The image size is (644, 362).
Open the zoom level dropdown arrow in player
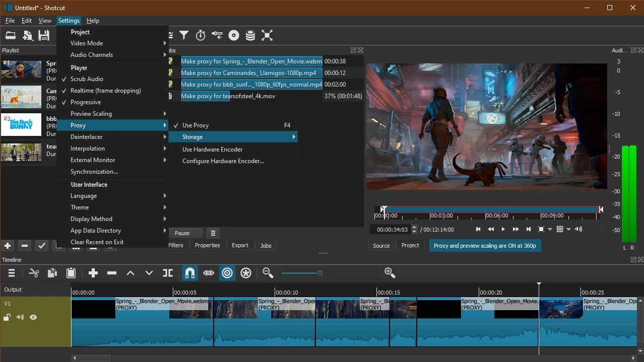550,230
